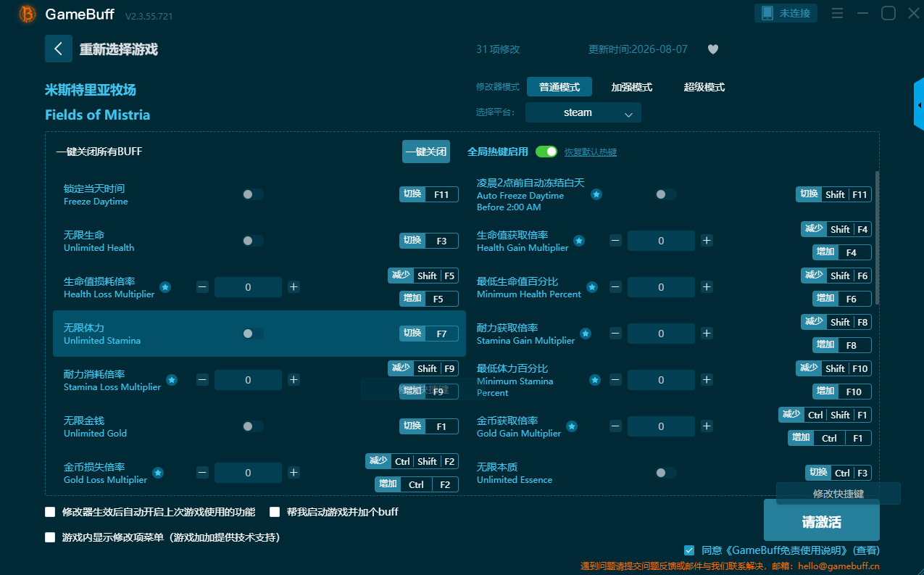Click the Gold Gain Multiplier value field

[661, 426]
